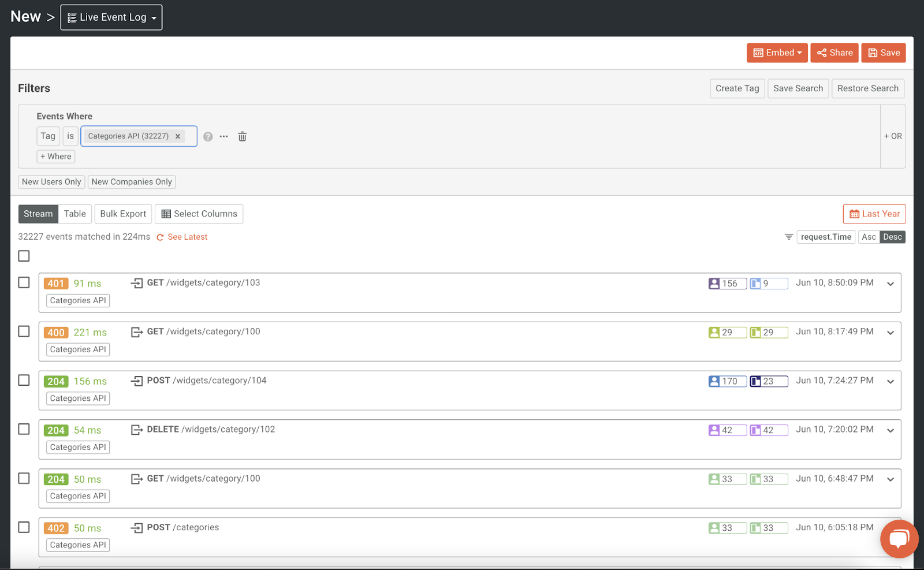Open the ellipsis options on the Tag filter
The width and height of the screenshot is (924, 570).
coord(223,136)
